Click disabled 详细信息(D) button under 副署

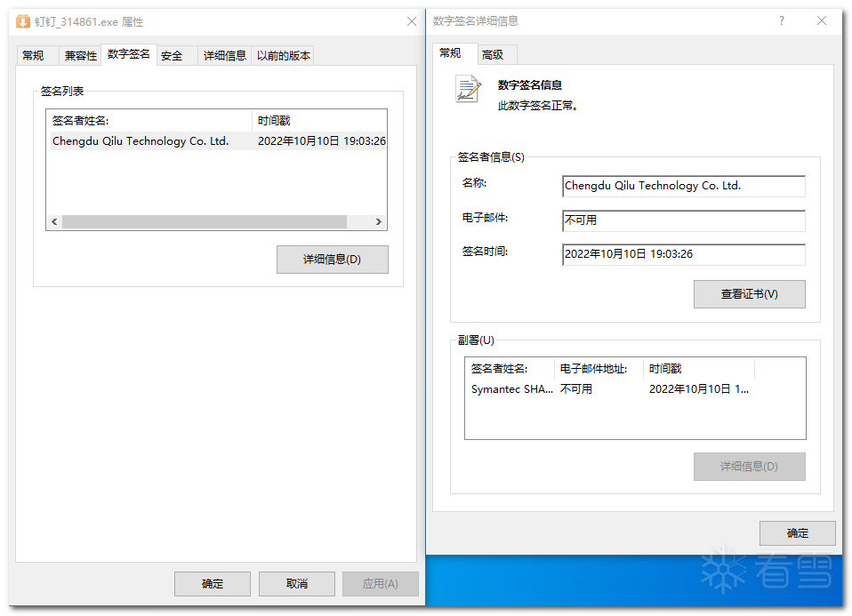pyautogui.click(x=750, y=466)
